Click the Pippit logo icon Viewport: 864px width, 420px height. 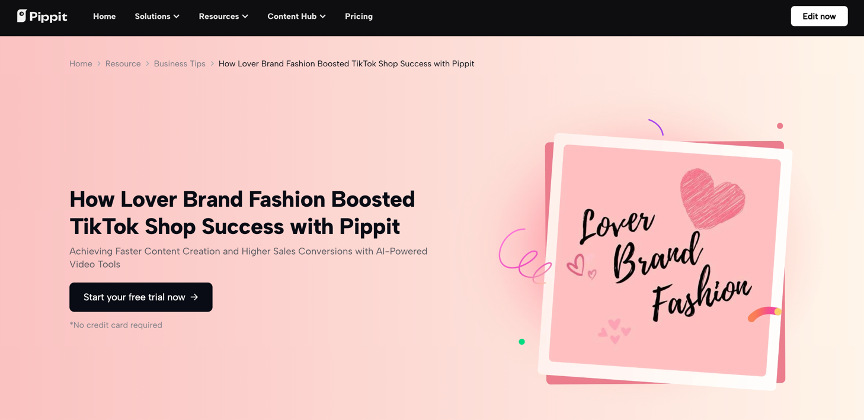[22, 16]
